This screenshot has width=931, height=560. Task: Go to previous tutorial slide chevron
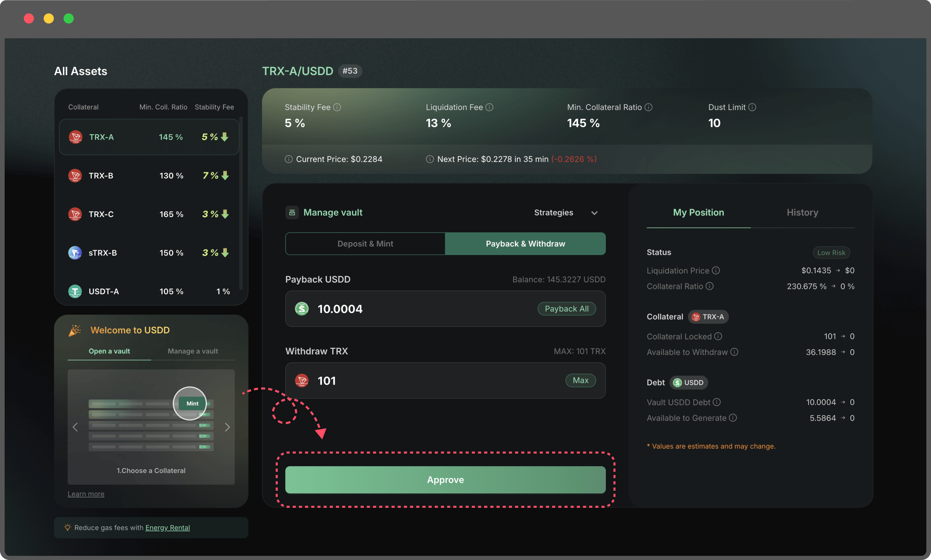pyautogui.click(x=75, y=427)
